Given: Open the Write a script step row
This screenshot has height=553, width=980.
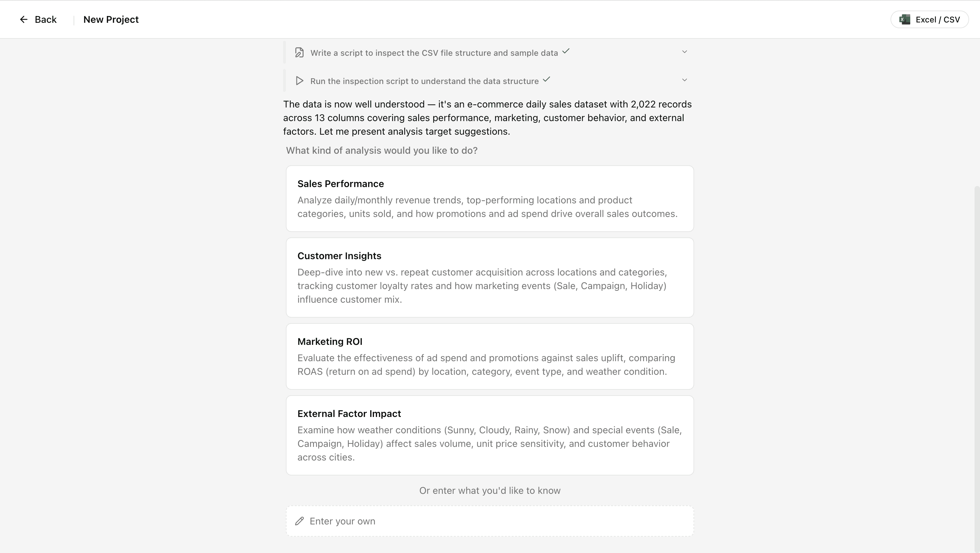Looking at the screenshot, I should click(434, 53).
